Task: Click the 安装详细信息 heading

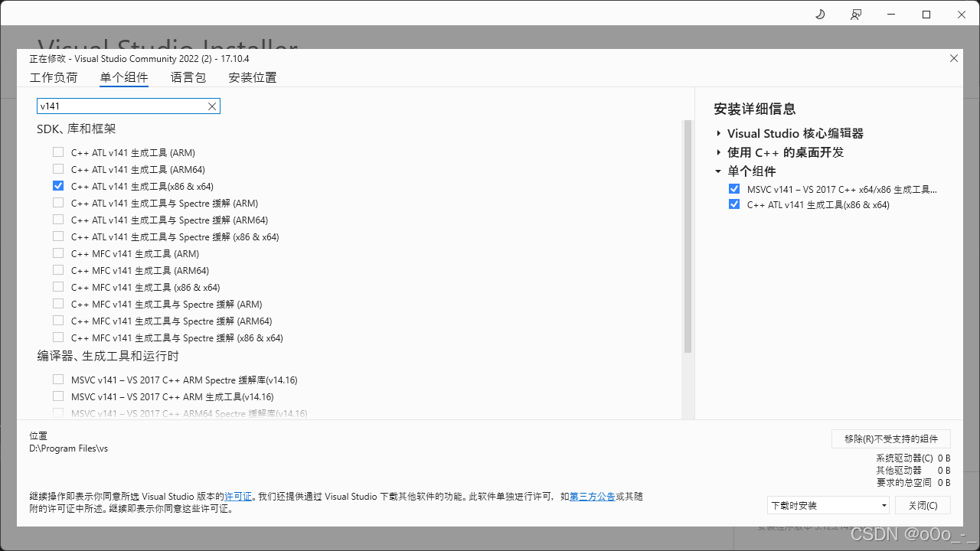Action: (x=755, y=109)
